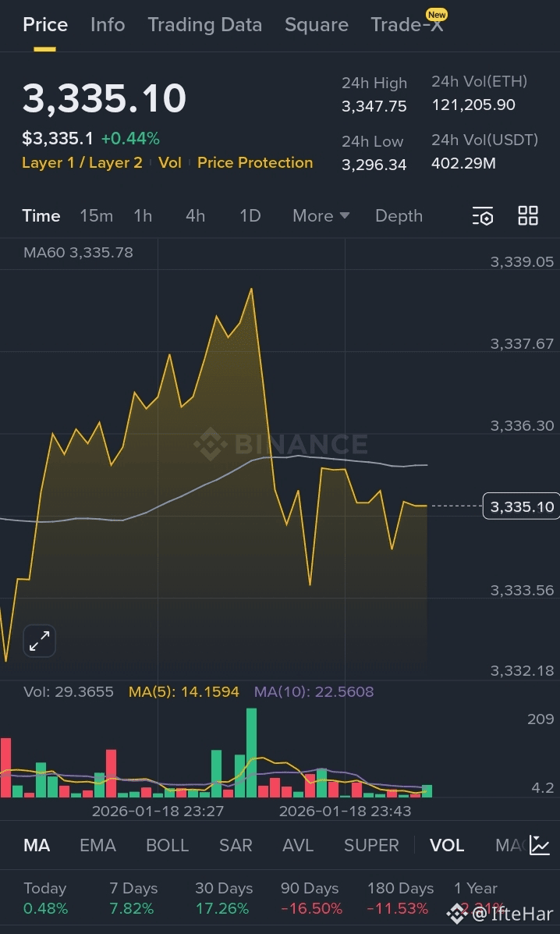This screenshot has height=934, width=560.
Task: Enable the EMA indicator
Action: 97,845
